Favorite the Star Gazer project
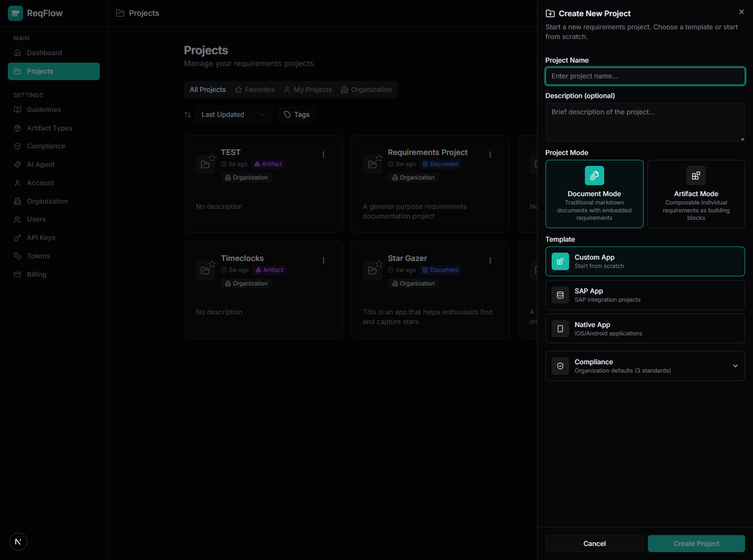The image size is (753, 560). click(x=379, y=264)
